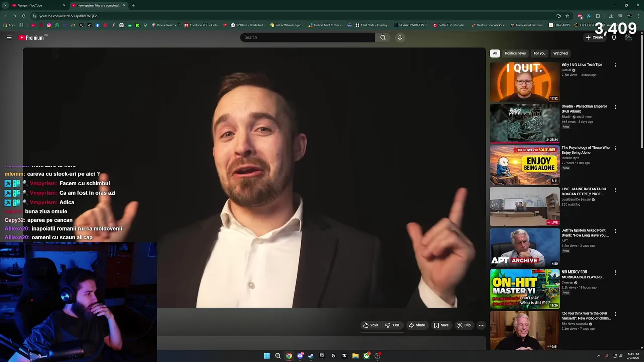This screenshot has height=362, width=644.
Task: Open APT Archive Epstein thumbnail
Action: coord(524,247)
